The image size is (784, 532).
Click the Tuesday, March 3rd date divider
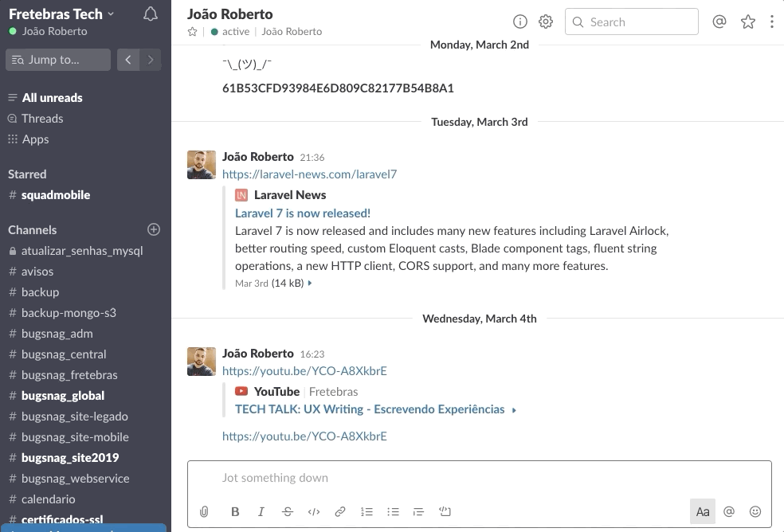tap(480, 122)
